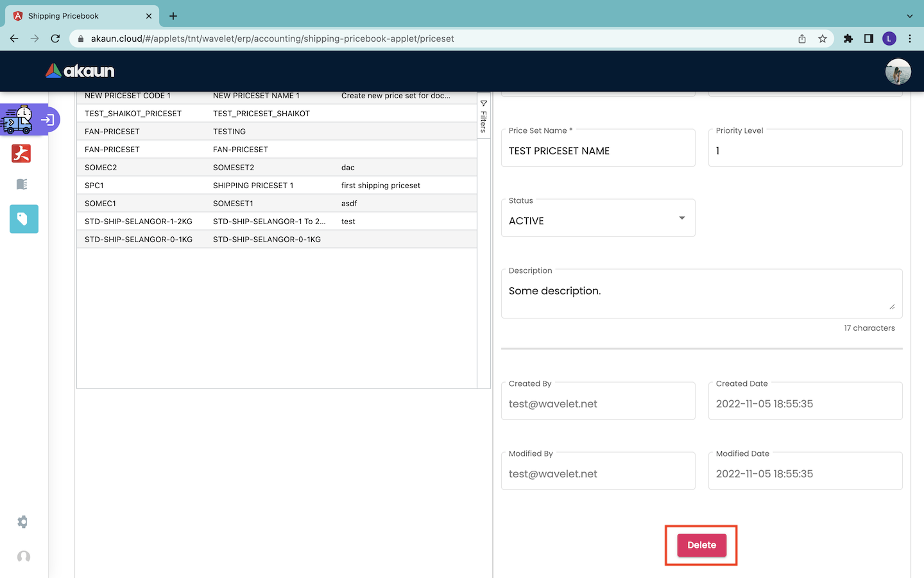Open a new browser tab
This screenshot has height=578, width=924.
[x=173, y=16]
